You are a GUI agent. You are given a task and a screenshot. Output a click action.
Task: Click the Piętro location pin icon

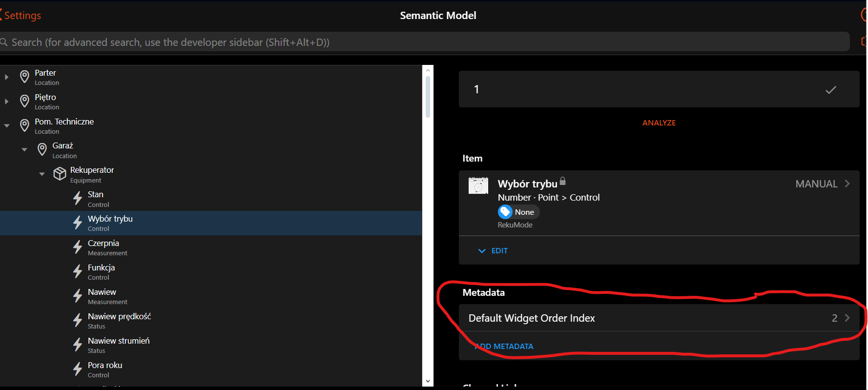tap(24, 101)
